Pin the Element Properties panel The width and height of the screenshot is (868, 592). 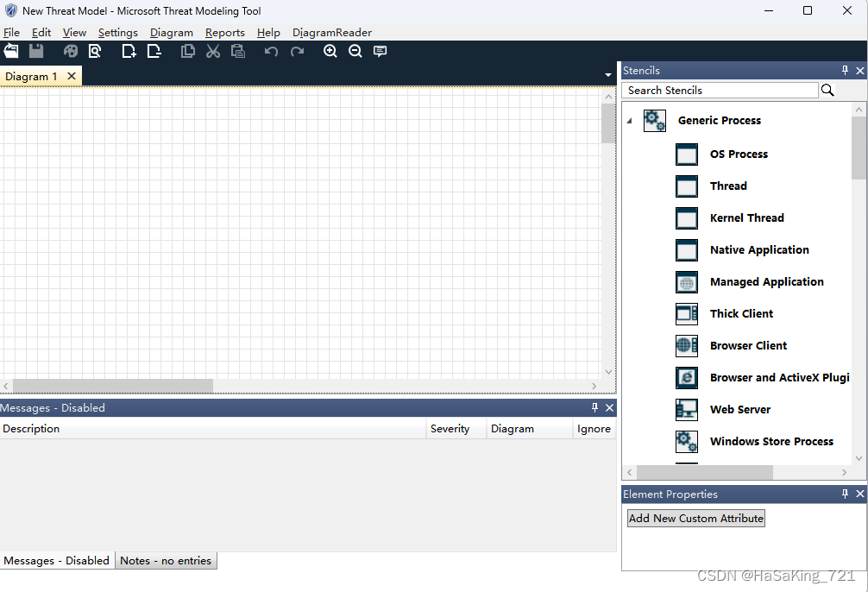click(x=845, y=494)
